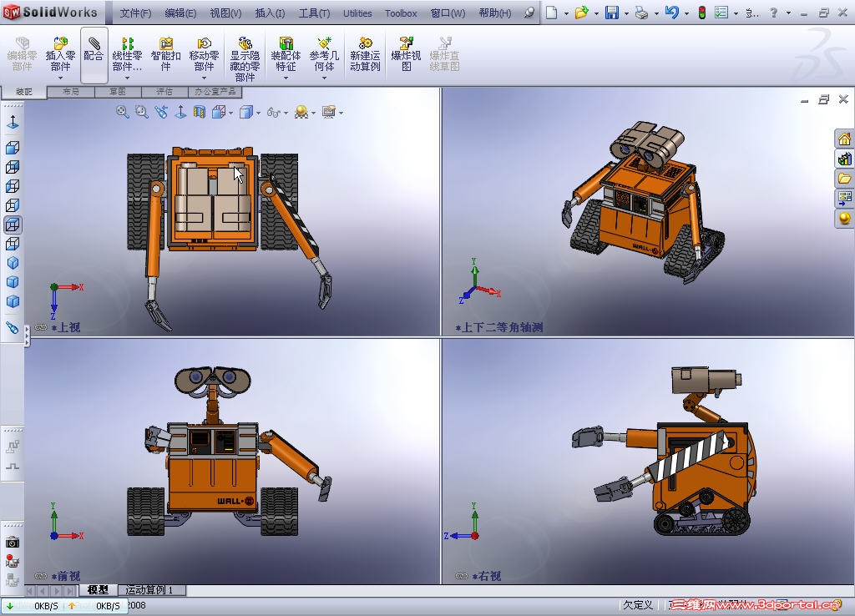Viewport: 855px width, 616px height.
Task: Select the Dimetric view cube icon
Action: [13, 301]
